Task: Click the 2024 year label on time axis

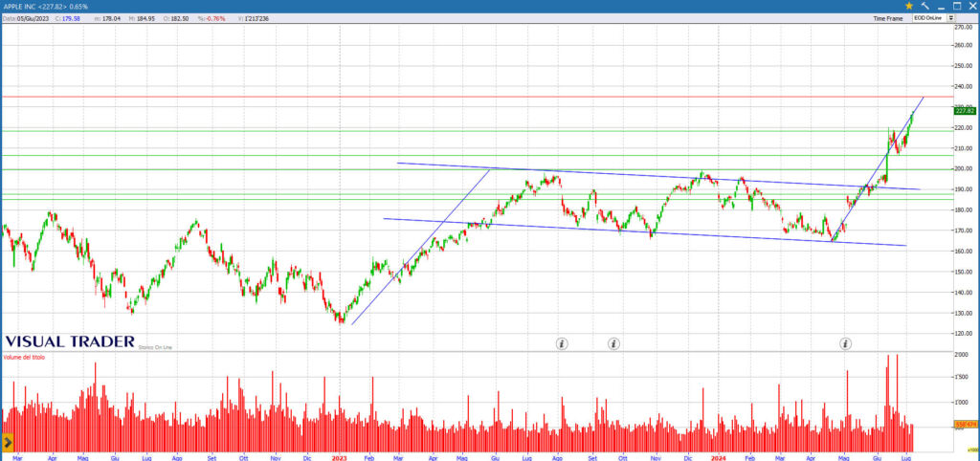Action: click(x=718, y=457)
